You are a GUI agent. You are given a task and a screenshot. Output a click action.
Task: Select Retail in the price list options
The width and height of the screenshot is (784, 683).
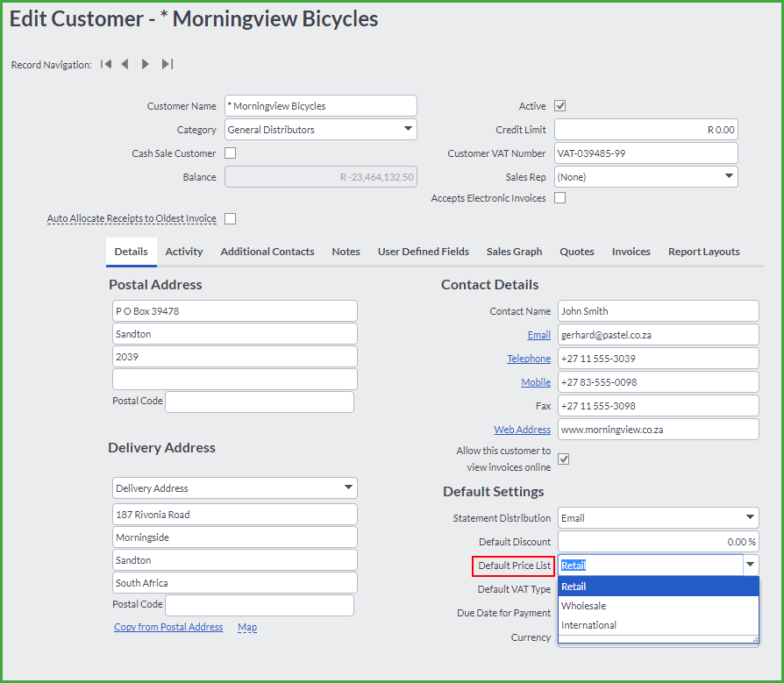pos(658,587)
